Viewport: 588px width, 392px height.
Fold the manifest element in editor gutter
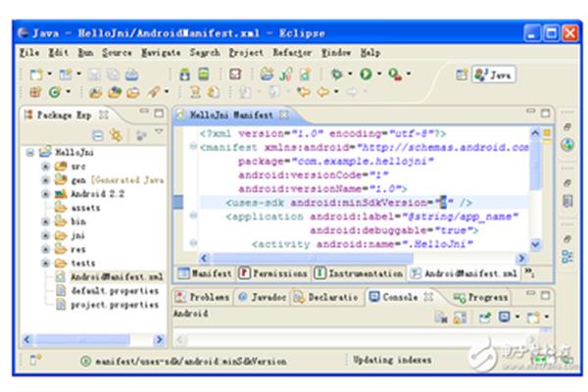pyautogui.click(x=193, y=146)
